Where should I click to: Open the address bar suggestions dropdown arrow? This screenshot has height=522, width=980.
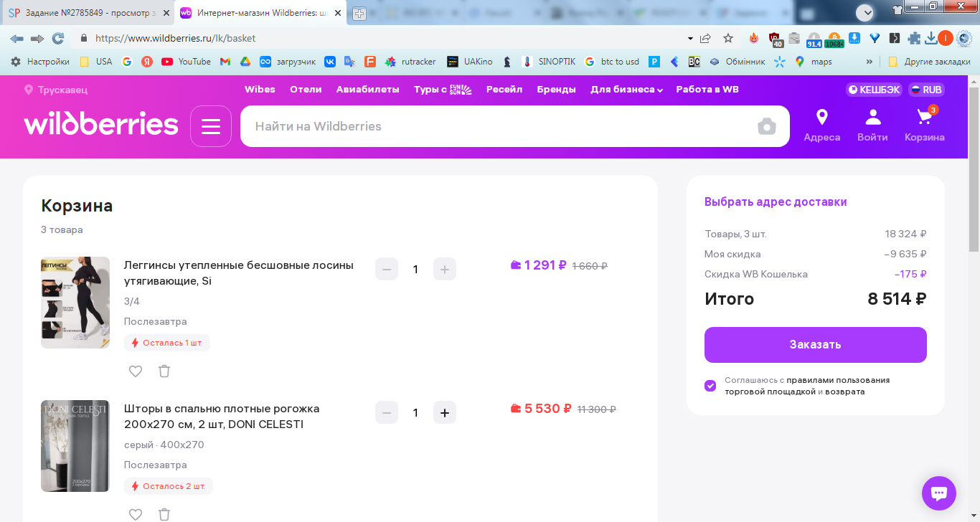point(690,38)
